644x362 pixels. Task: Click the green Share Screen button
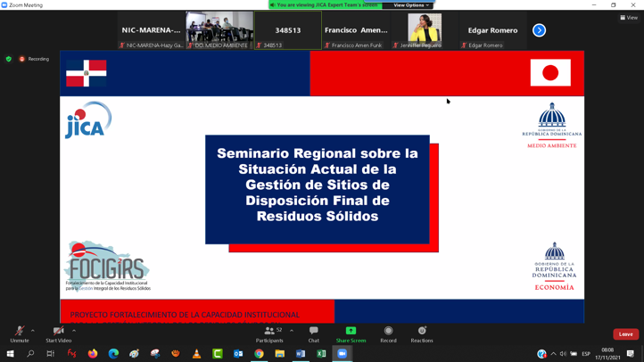[x=351, y=334]
